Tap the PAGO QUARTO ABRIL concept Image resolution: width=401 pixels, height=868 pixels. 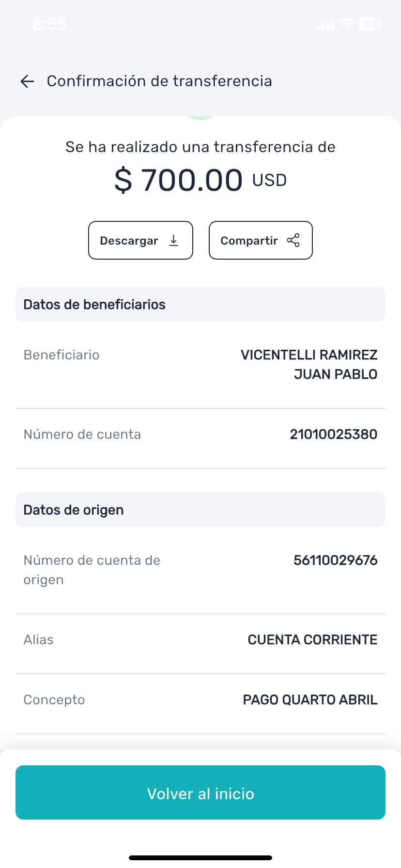[310, 700]
